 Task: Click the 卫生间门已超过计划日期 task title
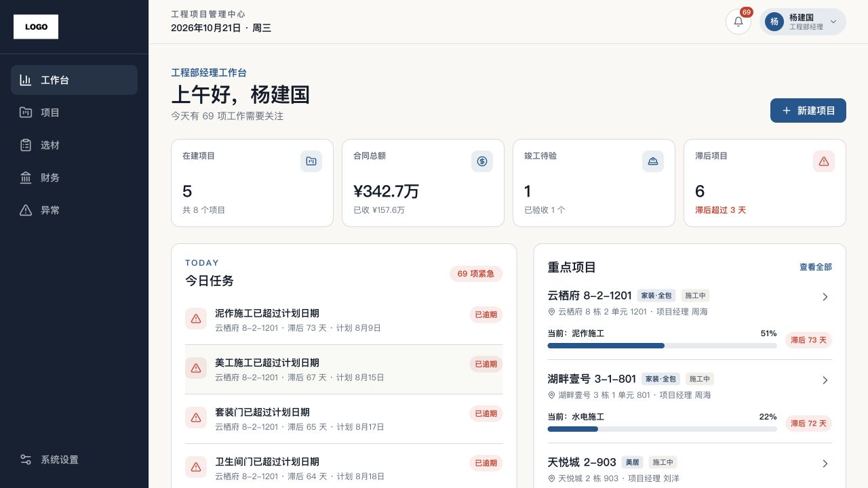pos(267,462)
